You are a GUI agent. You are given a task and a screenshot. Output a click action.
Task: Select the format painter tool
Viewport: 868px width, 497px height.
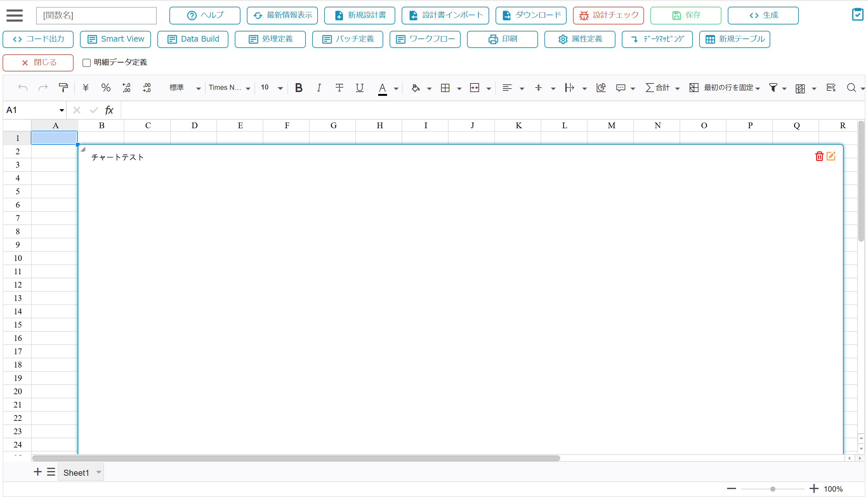pos(63,88)
